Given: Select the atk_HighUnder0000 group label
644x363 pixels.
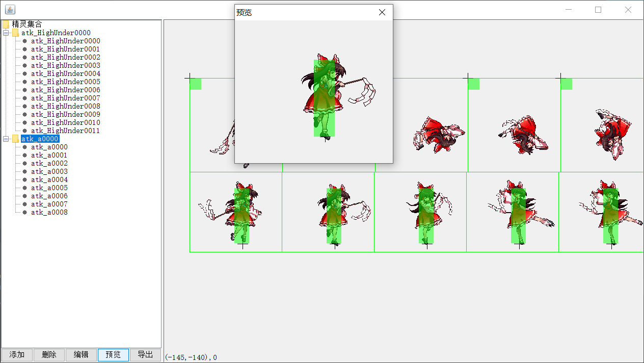Looking at the screenshot, I should click(56, 33).
